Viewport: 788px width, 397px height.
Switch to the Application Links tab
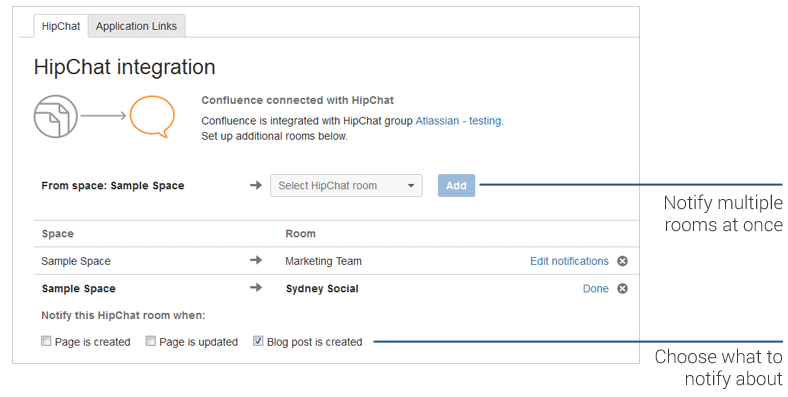136,26
